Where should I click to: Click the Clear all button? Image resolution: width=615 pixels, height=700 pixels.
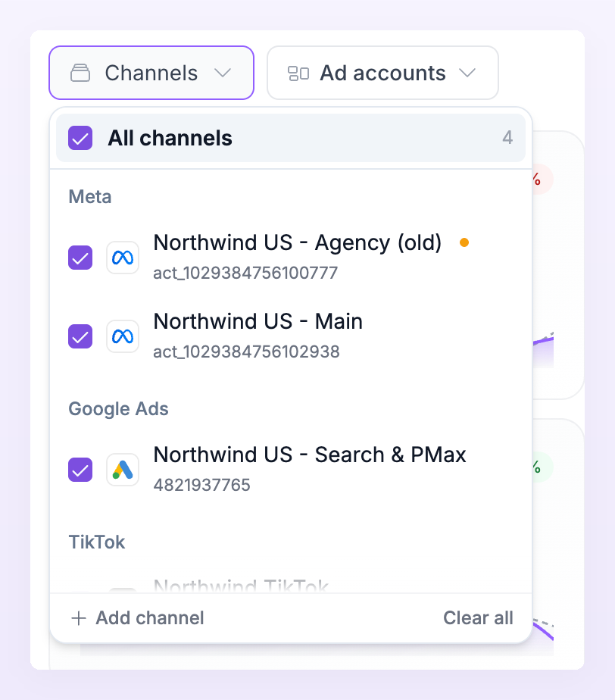click(478, 618)
